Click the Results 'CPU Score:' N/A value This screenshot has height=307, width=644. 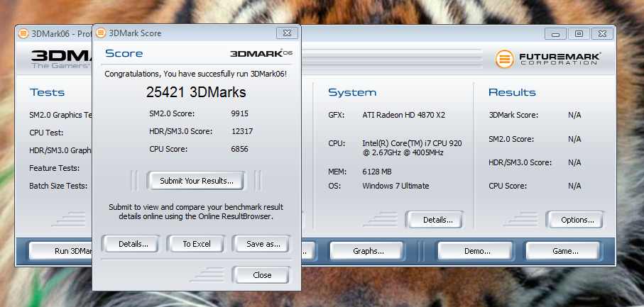(x=574, y=186)
